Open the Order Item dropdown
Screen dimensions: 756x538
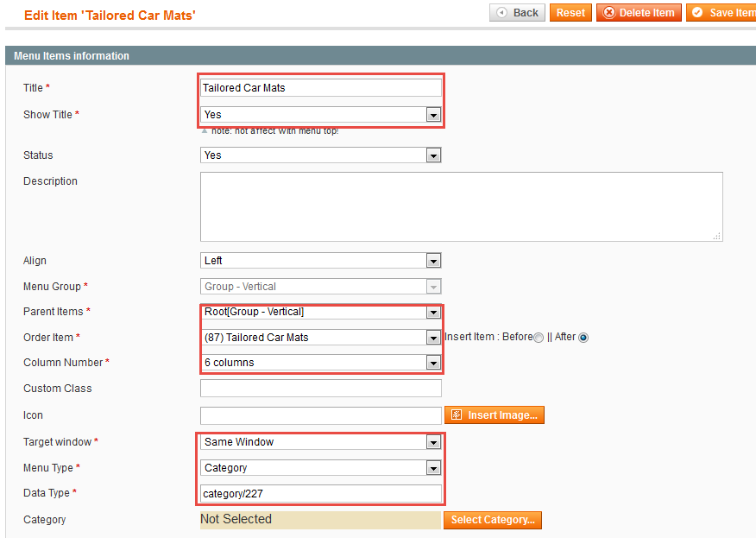coord(321,338)
